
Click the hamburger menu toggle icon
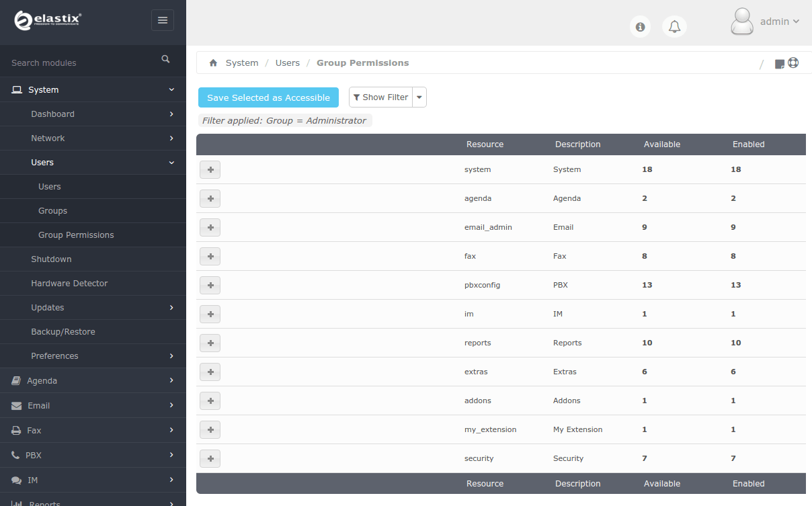tap(162, 20)
